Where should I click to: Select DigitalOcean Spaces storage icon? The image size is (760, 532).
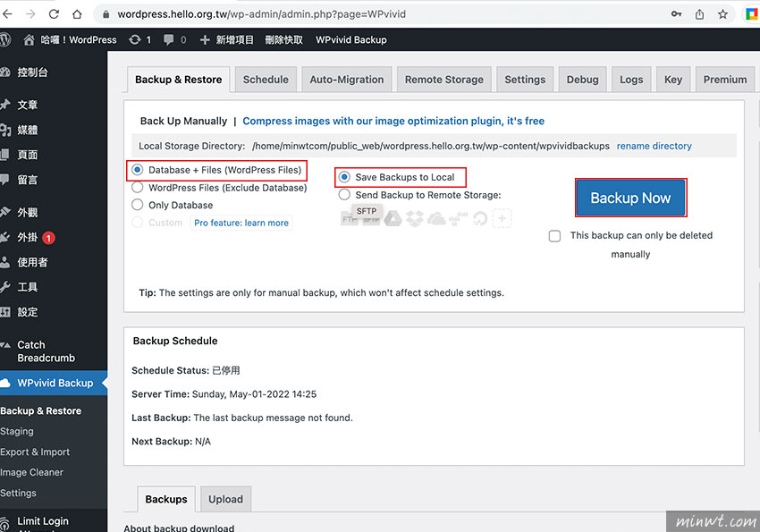click(x=480, y=219)
